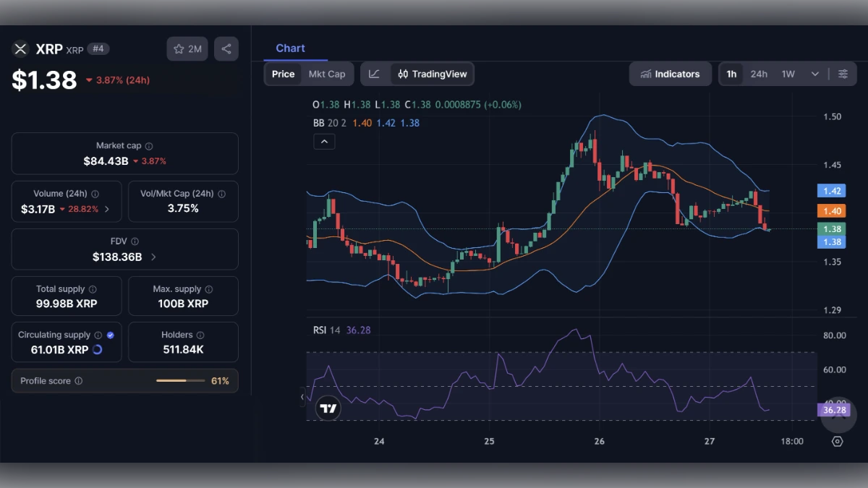Image resolution: width=868 pixels, height=488 pixels.
Task: Click the Profile score progress bar
Action: [x=181, y=380]
